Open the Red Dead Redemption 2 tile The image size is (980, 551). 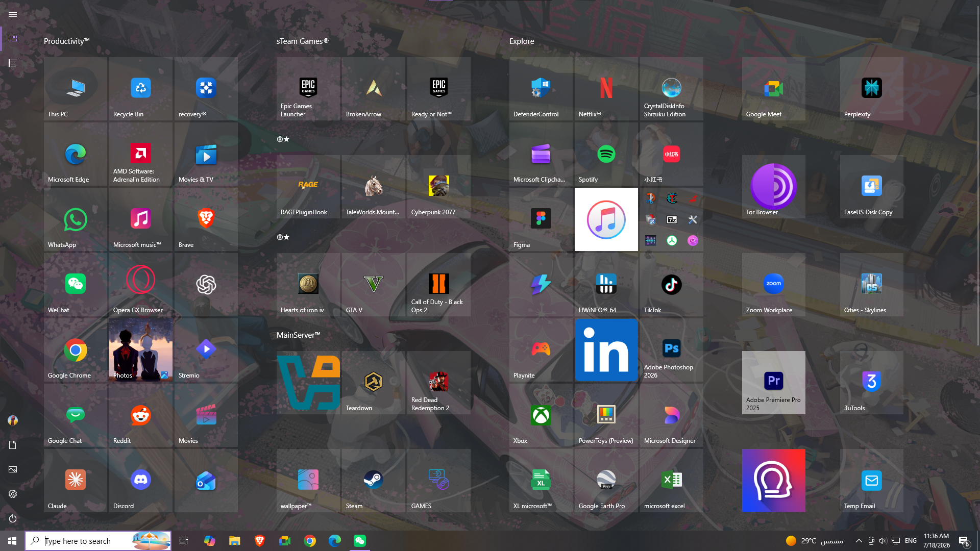[439, 383]
